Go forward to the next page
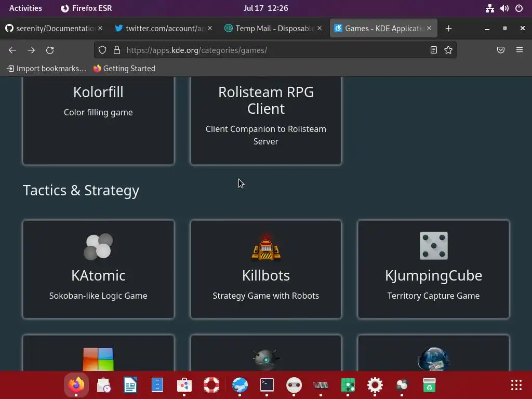532x399 pixels. (31, 50)
